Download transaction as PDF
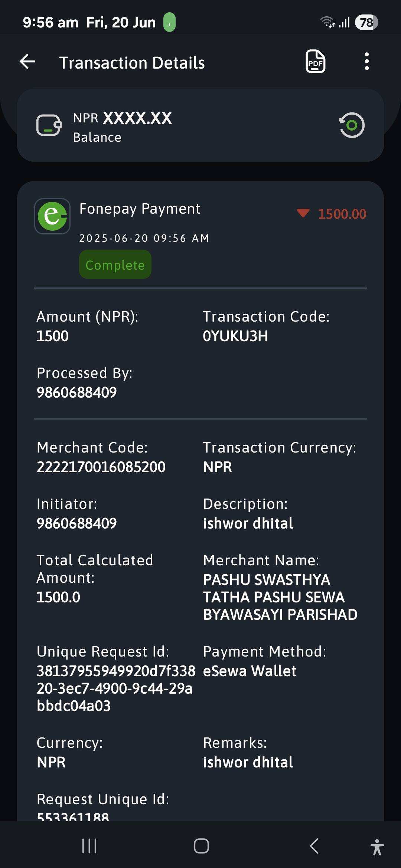 pyautogui.click(x=315, y=61)
